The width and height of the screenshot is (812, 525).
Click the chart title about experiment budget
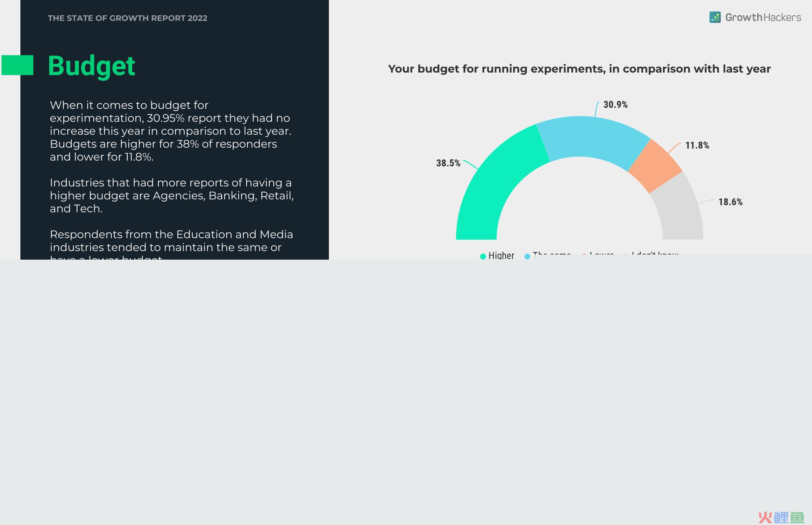(579, 69)
